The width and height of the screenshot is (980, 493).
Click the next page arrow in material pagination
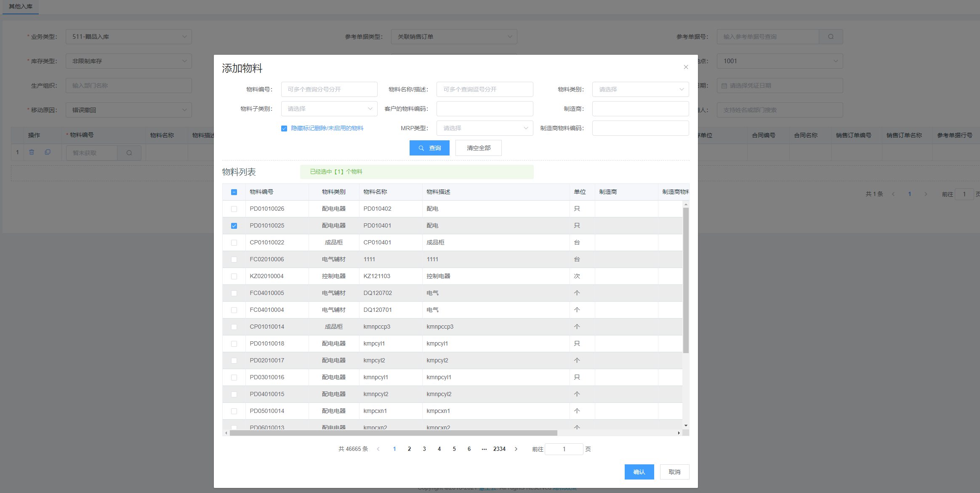[x=516, y=449]
